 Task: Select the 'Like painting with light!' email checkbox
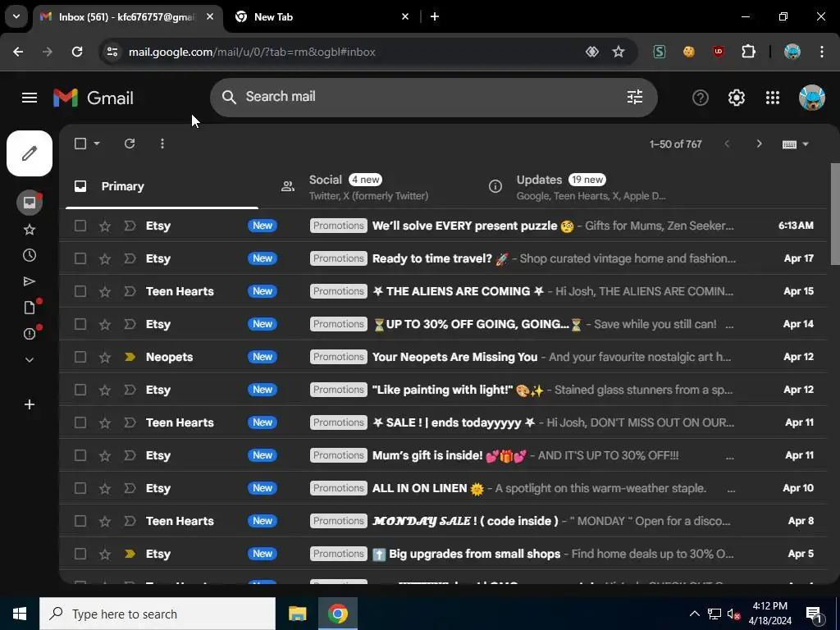pyautogui.click(x=80, y=390)
